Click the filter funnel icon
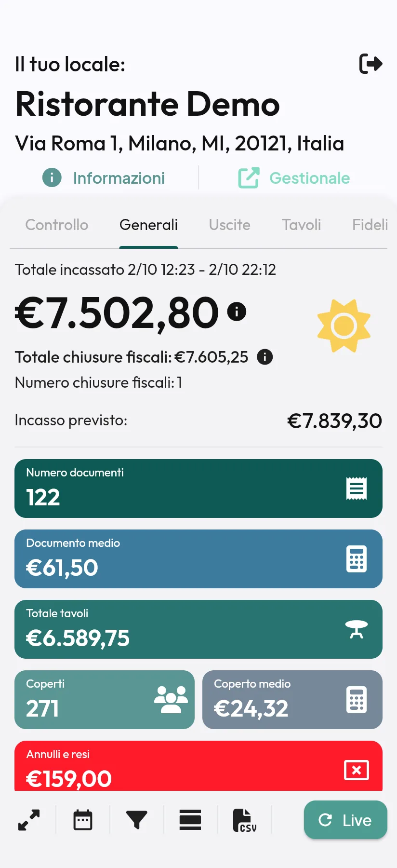This screenshot has width=397, height=868. click(x=137, y=820)
